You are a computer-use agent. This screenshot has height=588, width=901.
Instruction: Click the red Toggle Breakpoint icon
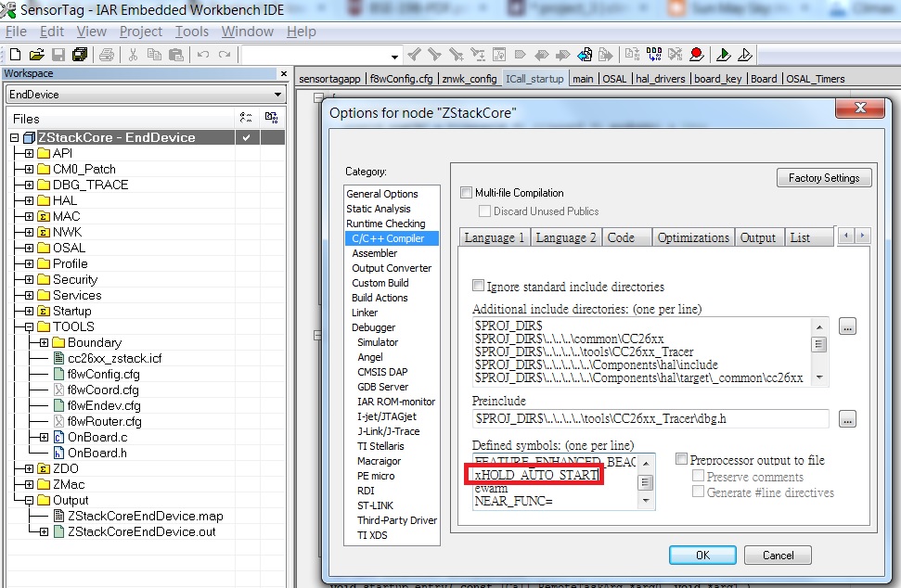click(697, 55)
